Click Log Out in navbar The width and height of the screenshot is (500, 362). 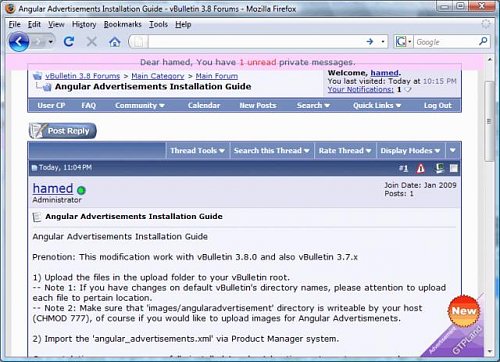(438, 105)
